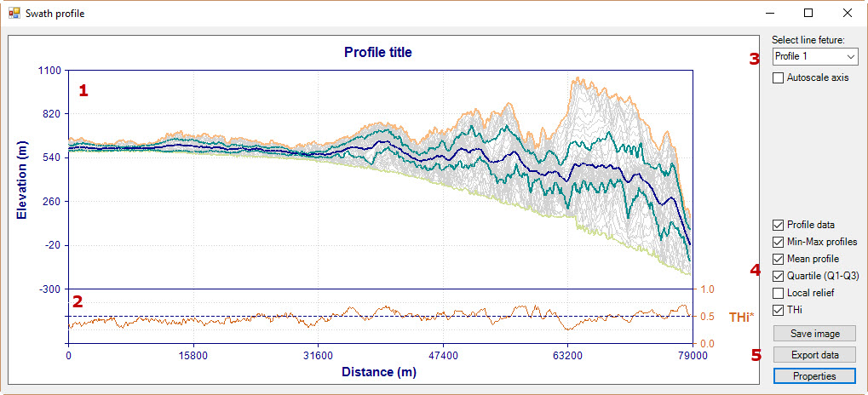The height and width of the screenshot is (395, 868).
Task: Minimize the Swath profile window
Action: tap(770, 14)
